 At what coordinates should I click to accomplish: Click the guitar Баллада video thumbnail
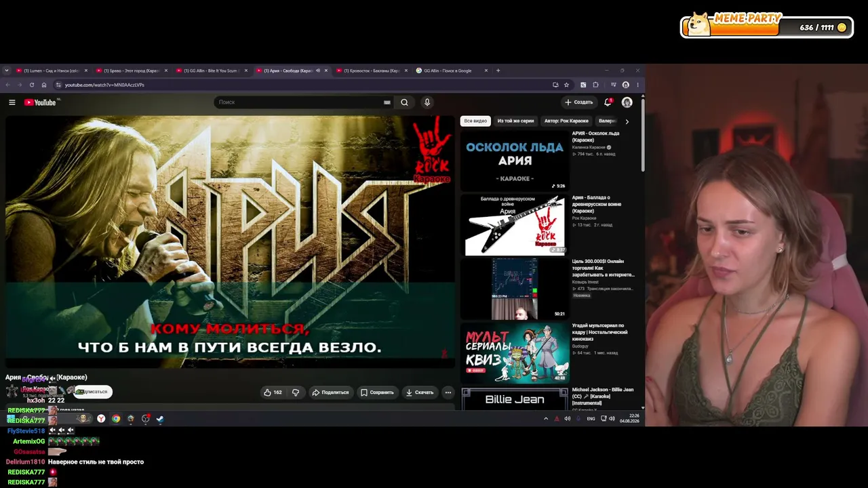click(515, 225)
